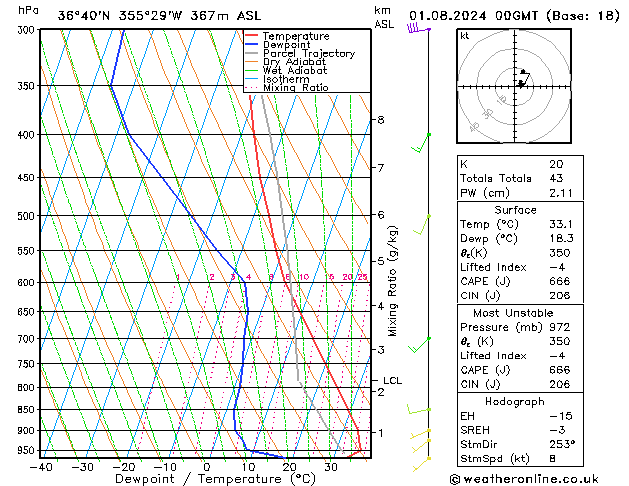This screenshot has height=486, width=629.
Task: Click the K index value 20
Action: pos(556,164)
